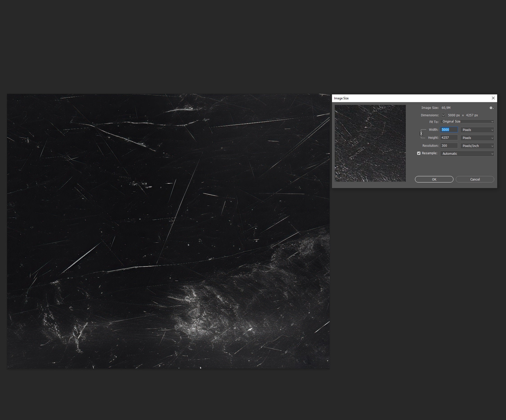Collapse the Dimensions disclosure chevron
Viewport: 506px width, 420px height.
[443, 115]
